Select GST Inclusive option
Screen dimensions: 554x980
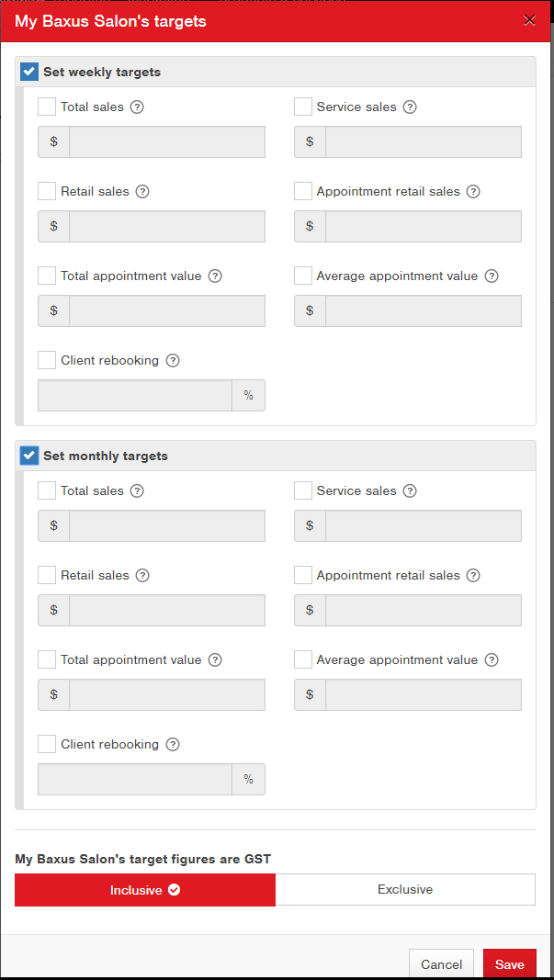(x=145, y=889)
